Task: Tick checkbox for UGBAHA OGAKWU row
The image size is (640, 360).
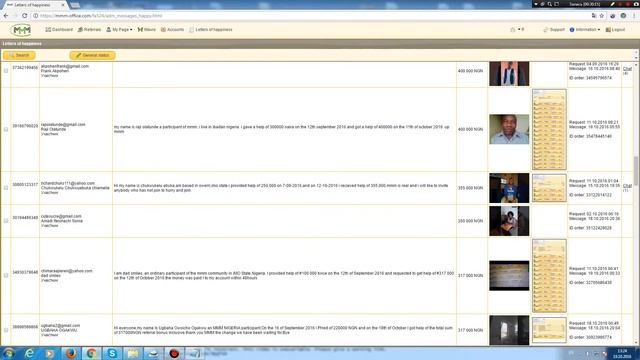Action: point(6,330)
